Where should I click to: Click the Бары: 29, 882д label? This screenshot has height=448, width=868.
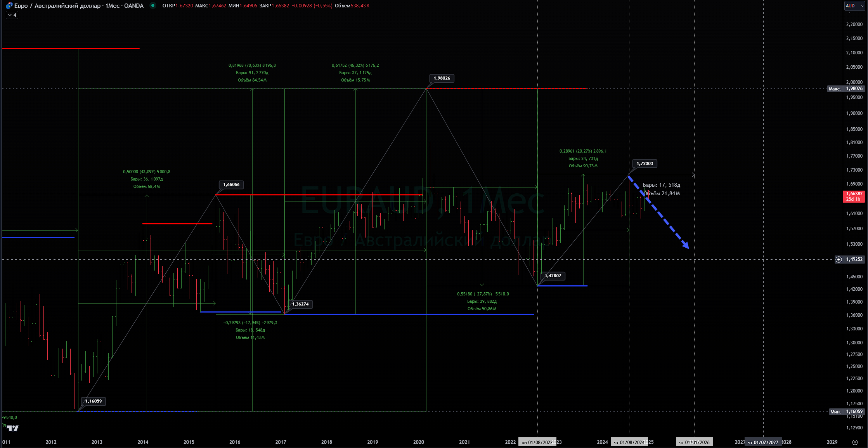pyautogui.click(x=482, y=301)
